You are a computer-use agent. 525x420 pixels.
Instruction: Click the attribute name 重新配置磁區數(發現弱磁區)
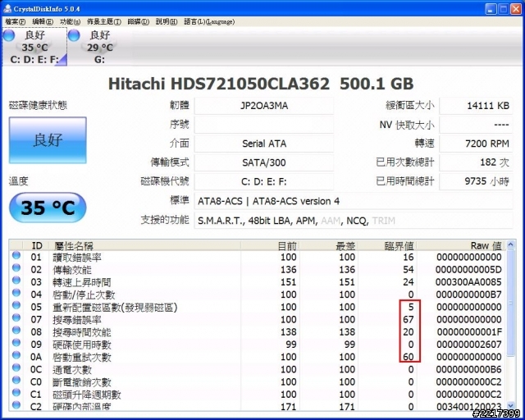[x=115, y=307]
